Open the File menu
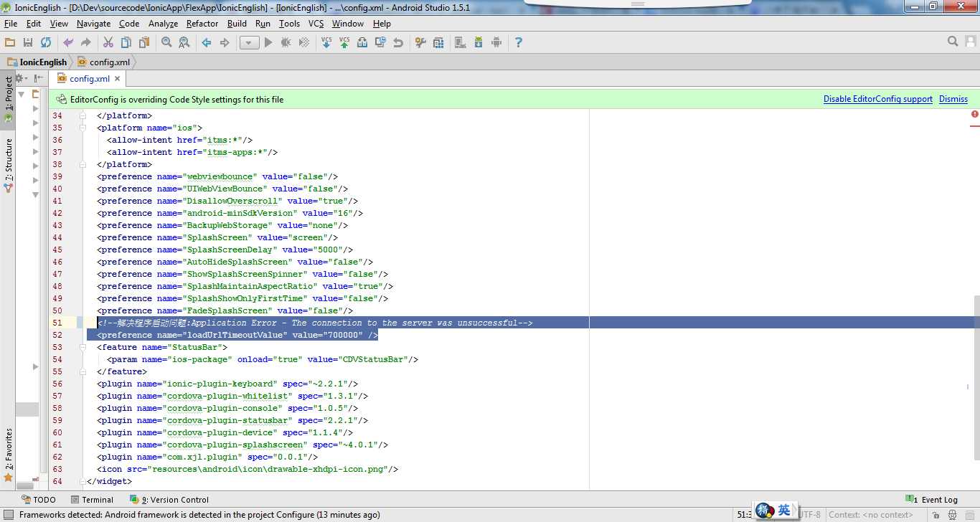Image resolution: width=980 pixels, height=522 pixels. click(10, 24)
